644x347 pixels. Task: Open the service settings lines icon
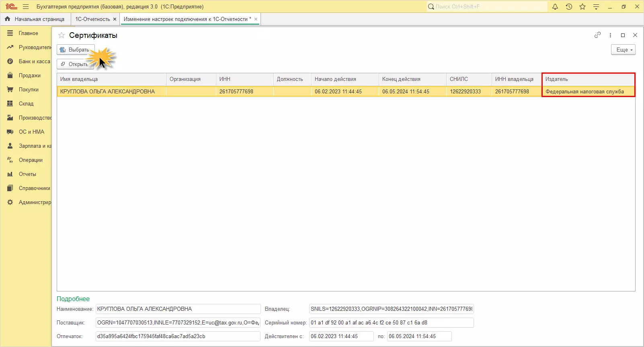coord(596,6)
